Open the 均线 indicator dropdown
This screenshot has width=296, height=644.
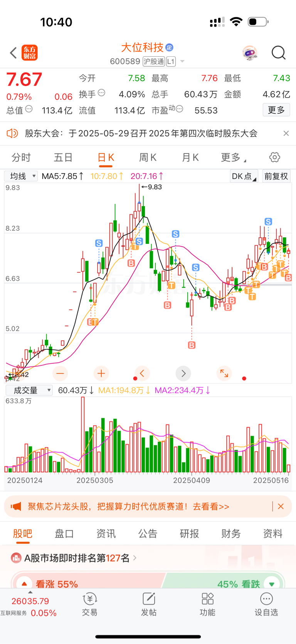21,176
